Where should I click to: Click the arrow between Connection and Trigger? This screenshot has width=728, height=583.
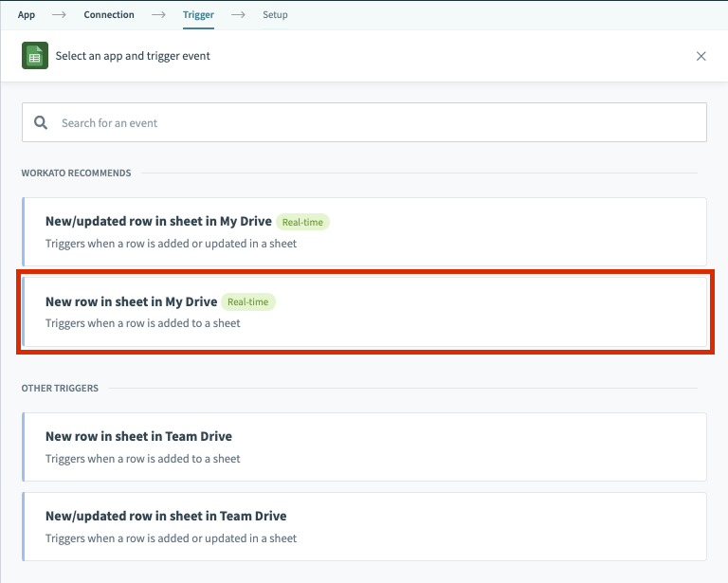158,15
